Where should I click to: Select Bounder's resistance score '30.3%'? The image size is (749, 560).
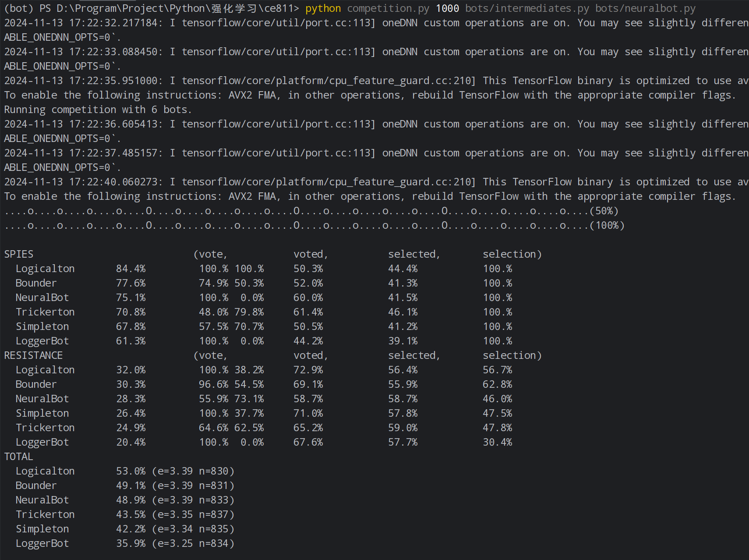(131, 384)
